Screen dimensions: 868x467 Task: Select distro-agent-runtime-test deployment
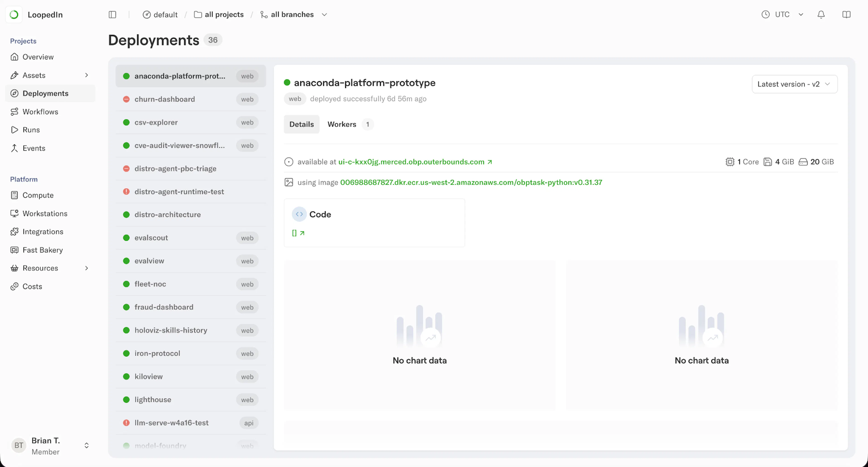click(x=191, y=191)
